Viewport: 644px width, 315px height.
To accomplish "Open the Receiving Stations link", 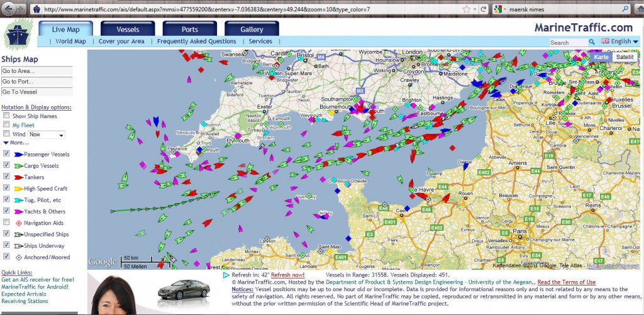I will pyautogui.click(x=25, y=301).
